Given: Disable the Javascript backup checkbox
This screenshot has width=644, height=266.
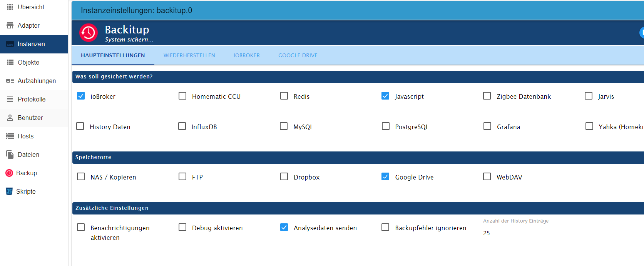Looking at the screenshot, I should 385,96.
